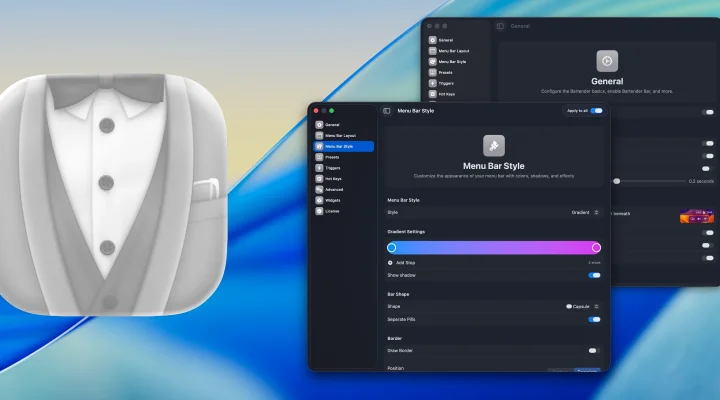Image resolution: width=720 pixels, height=400 pixels.
Task: Click the Widgets icon in front window sidebar
Action: click(319, 200)
